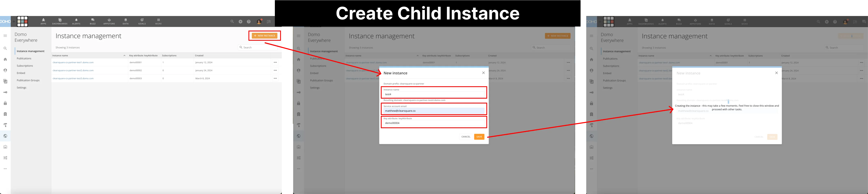
Task: Click the New Instance button in left screenshot
Action: (265, 36)
